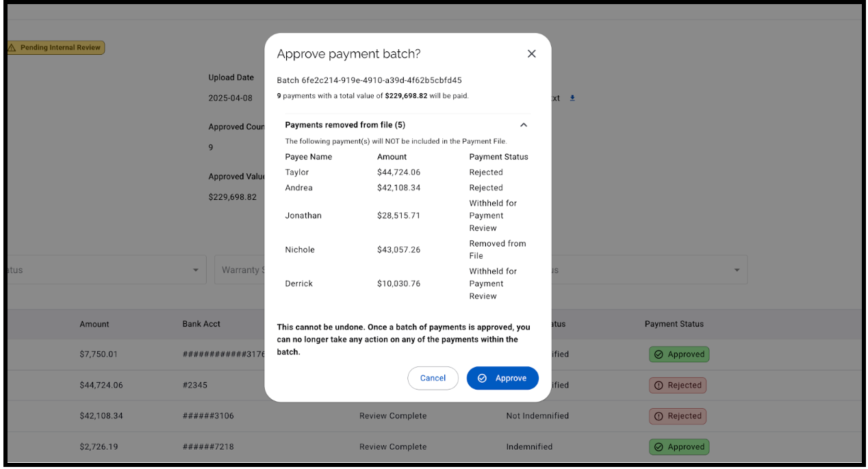Click the $229,698.82 approved value in background
Screen dimensions: 868x469
pyautogui.click(x=232, y=197)
